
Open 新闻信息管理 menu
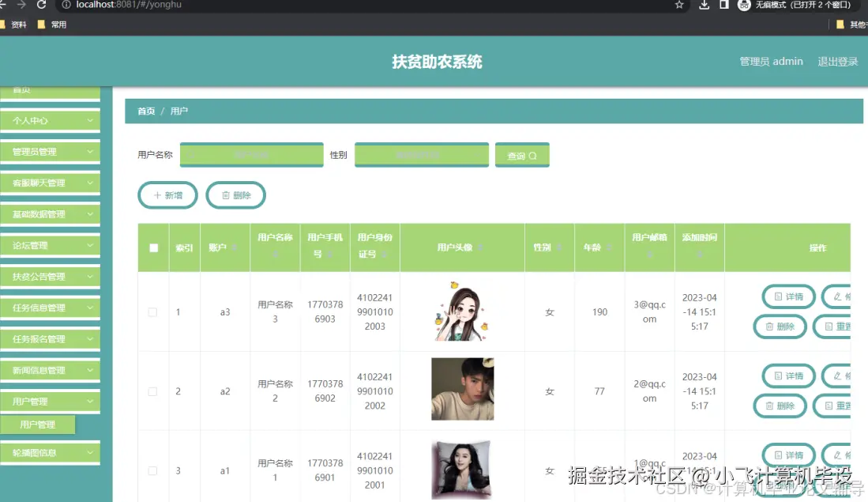(x=50, y=370)
